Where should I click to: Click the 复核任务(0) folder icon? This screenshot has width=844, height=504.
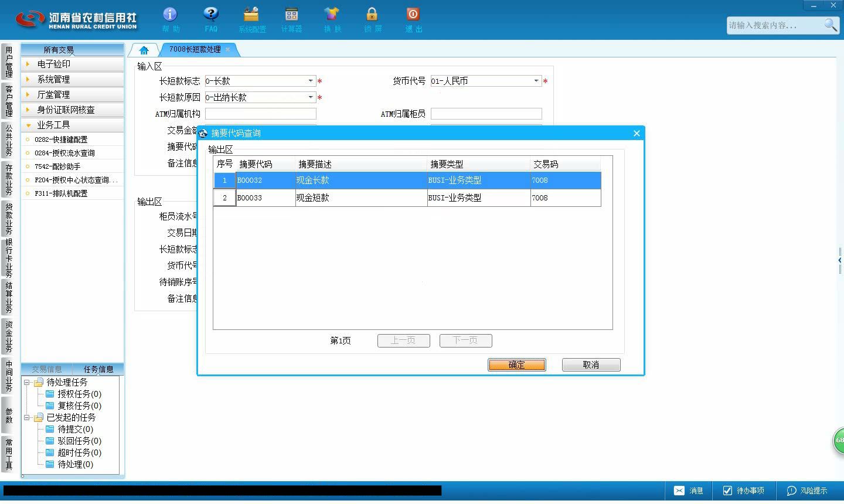(50, 406)
